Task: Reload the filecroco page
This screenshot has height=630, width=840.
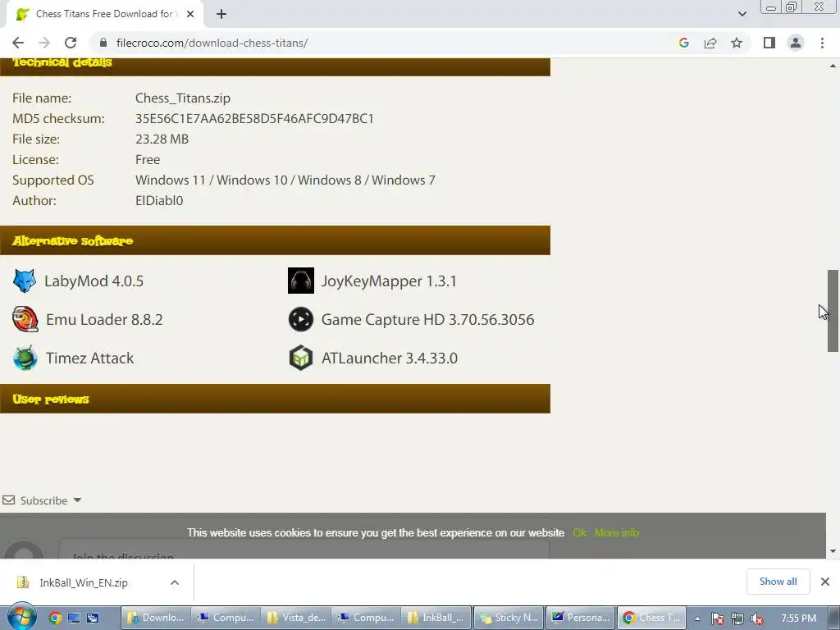Action: 71,43
